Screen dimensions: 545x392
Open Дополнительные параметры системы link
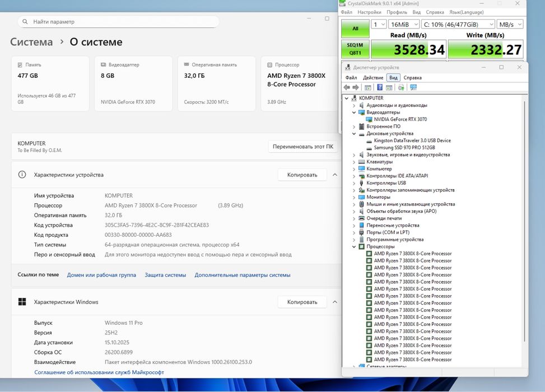[x=243, y=275]
